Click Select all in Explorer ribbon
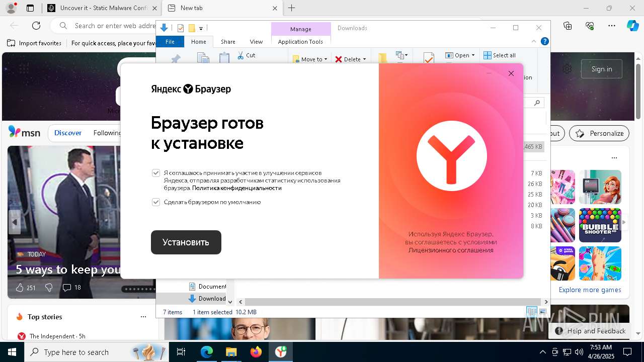This screenshot has height=362, width=644. [500, 55]
